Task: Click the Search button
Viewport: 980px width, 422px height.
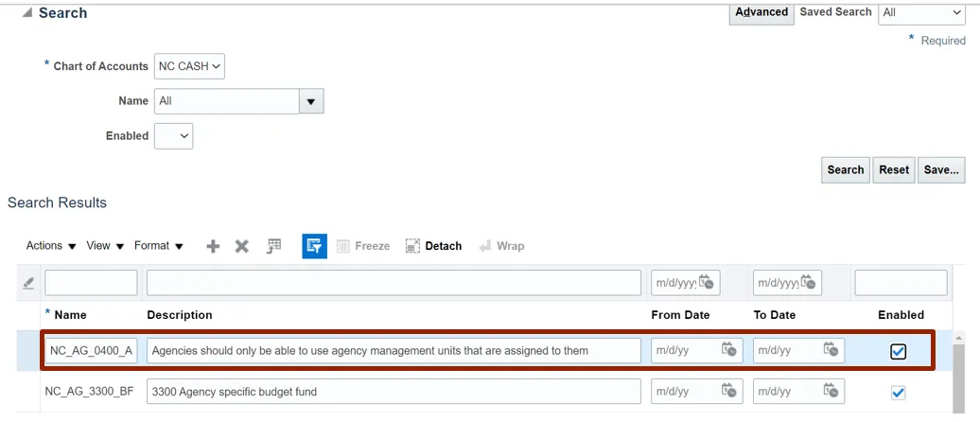Action: pyautogui.click(x=845, y=170)
